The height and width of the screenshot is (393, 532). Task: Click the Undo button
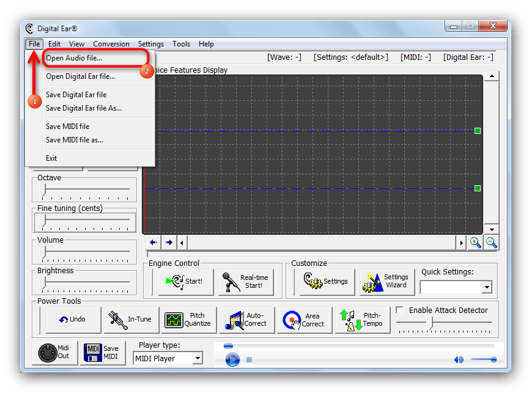[x=72, y=320]
